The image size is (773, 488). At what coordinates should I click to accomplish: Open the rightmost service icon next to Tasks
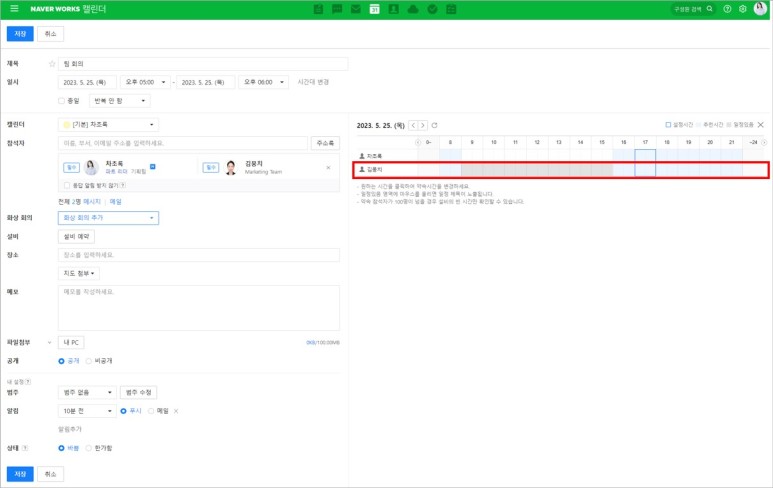tap(451, 9)
